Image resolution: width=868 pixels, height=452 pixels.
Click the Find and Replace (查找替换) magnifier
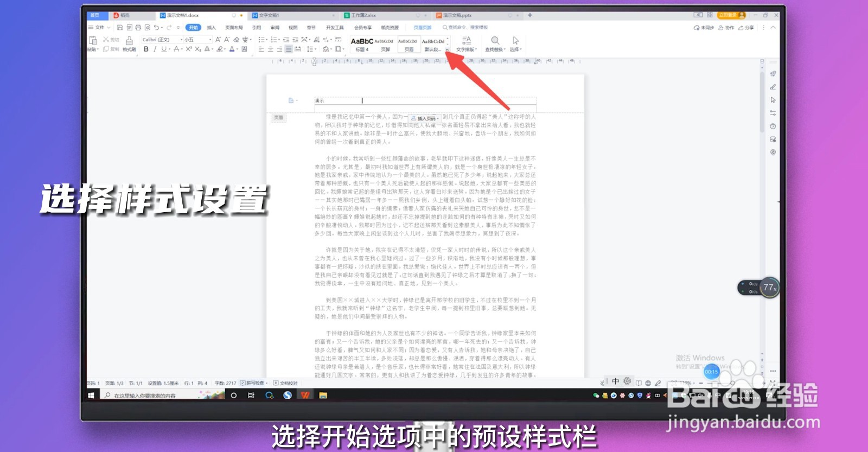pyautogui.click(x=495, y=41)
